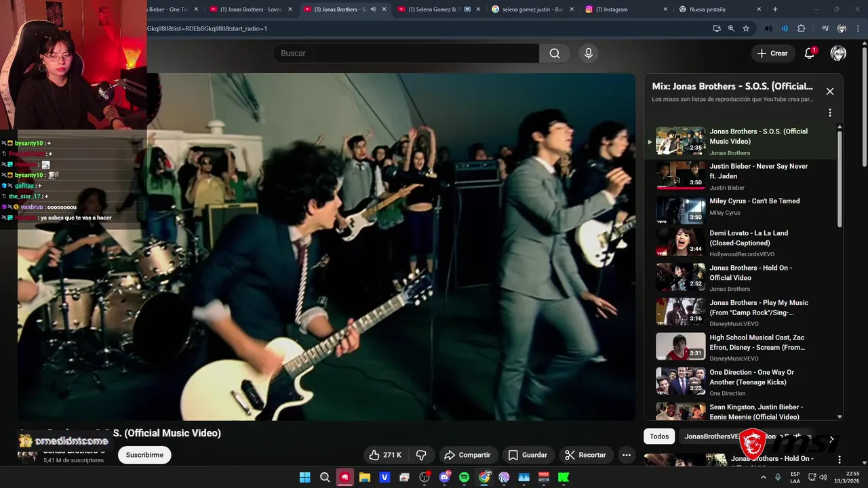The height and width of the screenshot is (488, 868).
Task: Dislike the video with thumbs down
Action: [x=421, y=455]
